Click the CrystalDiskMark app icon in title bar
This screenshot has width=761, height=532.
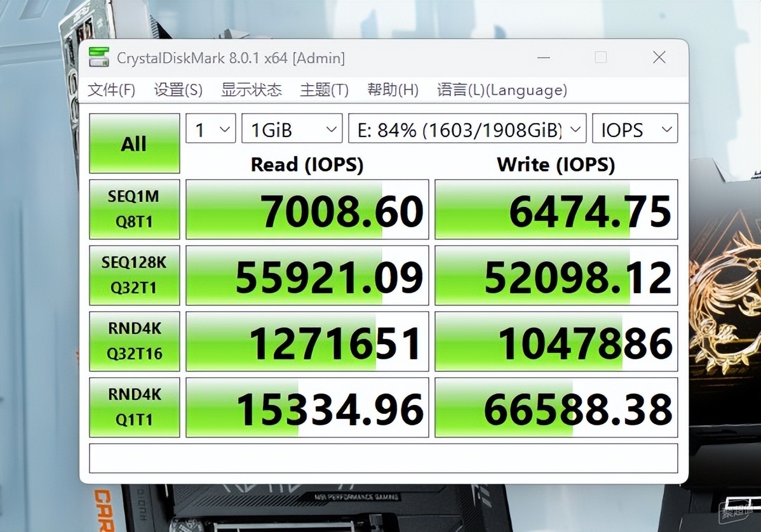[x=98, y=58]
